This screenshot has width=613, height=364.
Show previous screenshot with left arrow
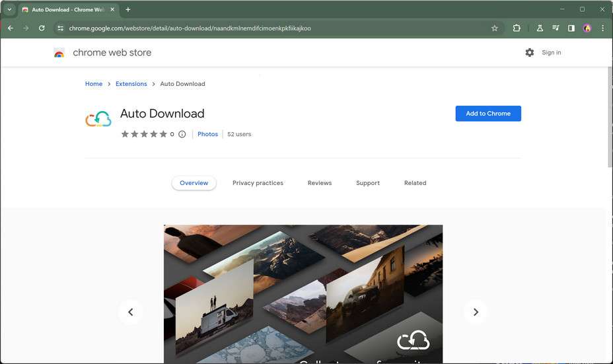coord(130,312)
